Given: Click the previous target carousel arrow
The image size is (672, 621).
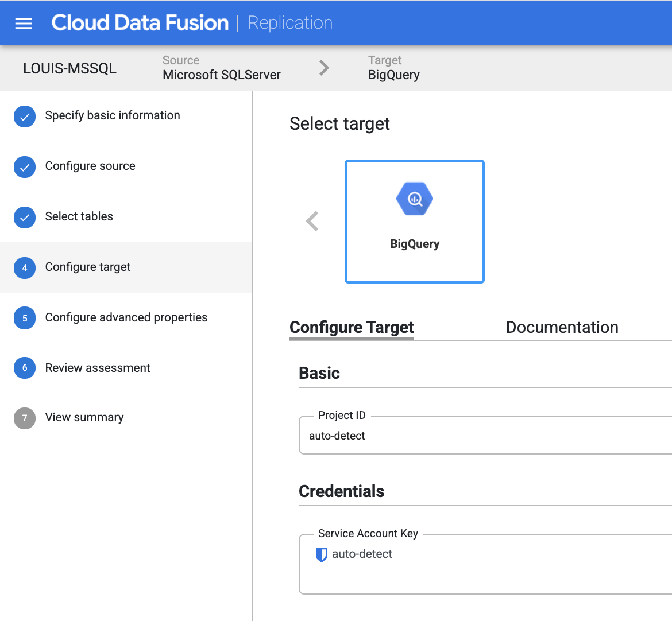Looking at the screenshot, I should 312,222.
